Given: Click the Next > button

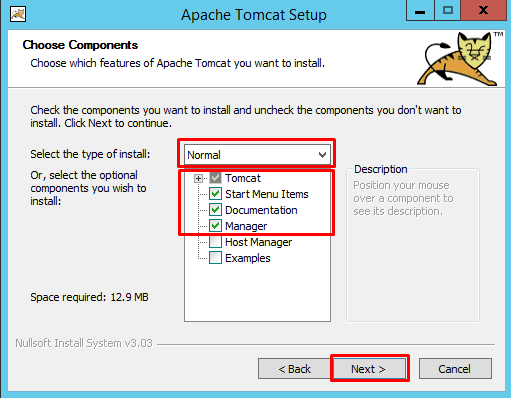Looking at the screenshot, I should 370,369.
